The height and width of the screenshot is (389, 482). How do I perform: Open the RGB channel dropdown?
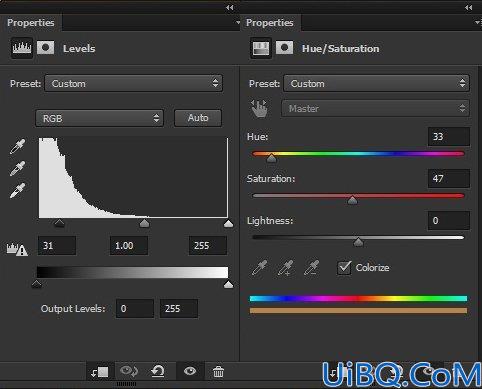pos(99,118)
